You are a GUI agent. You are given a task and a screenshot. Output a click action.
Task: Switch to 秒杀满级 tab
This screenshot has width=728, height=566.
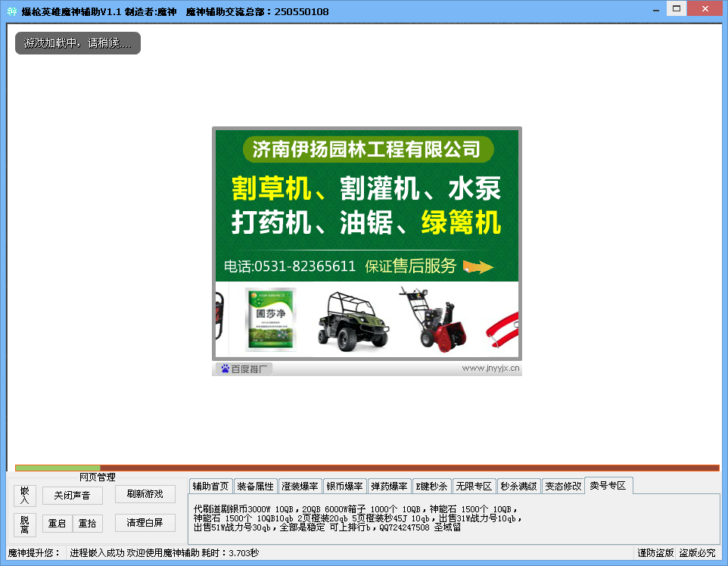(x=518, y=486)
